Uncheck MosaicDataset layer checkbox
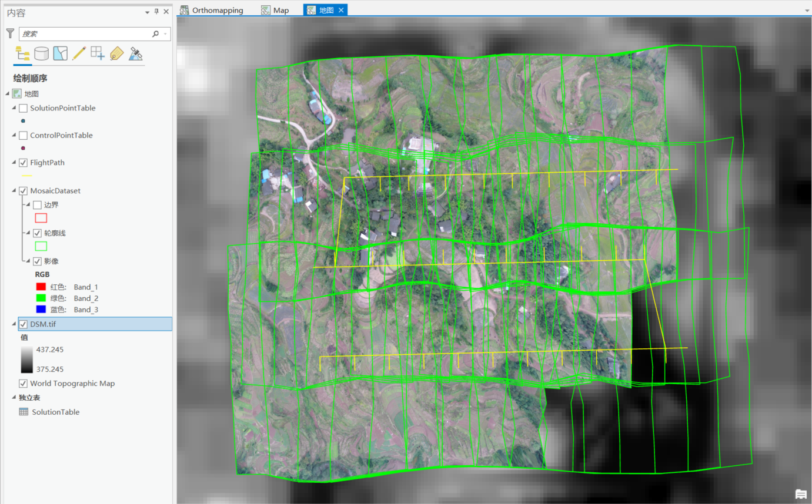The width and height of the screenshot is (812, 504). click(x=24, y=191)
